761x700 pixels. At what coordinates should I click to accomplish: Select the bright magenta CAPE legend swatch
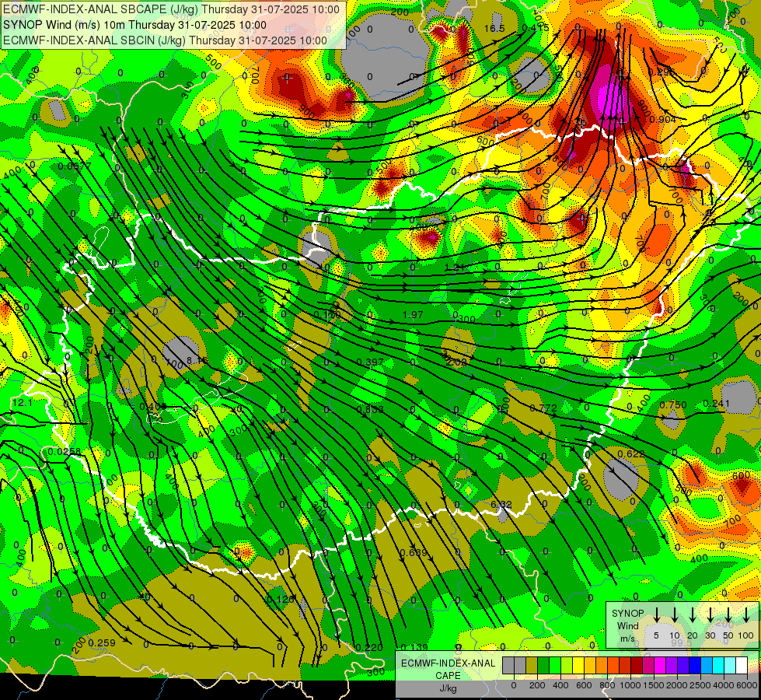(x=661, y=666)
